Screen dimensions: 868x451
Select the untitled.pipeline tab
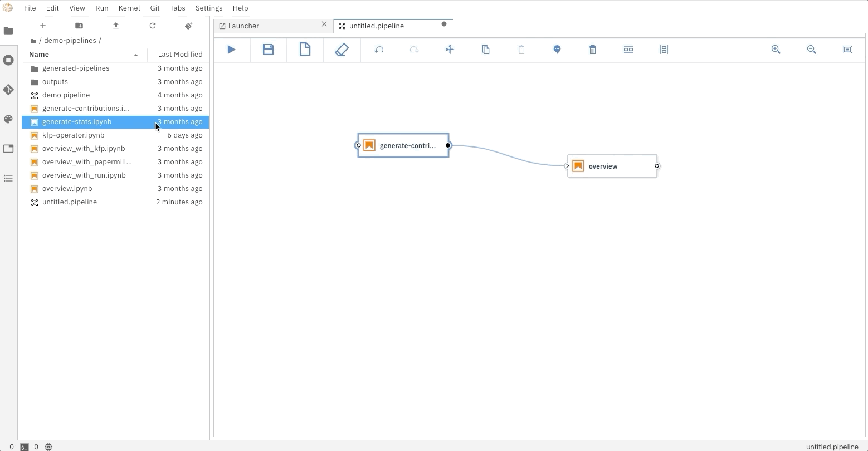393,26
